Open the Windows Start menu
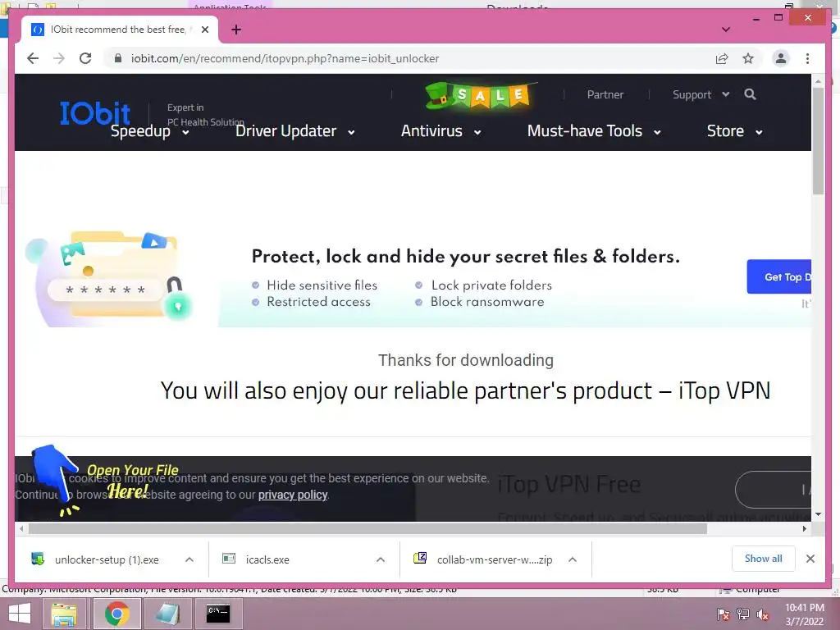 click(x=20, y=614)
